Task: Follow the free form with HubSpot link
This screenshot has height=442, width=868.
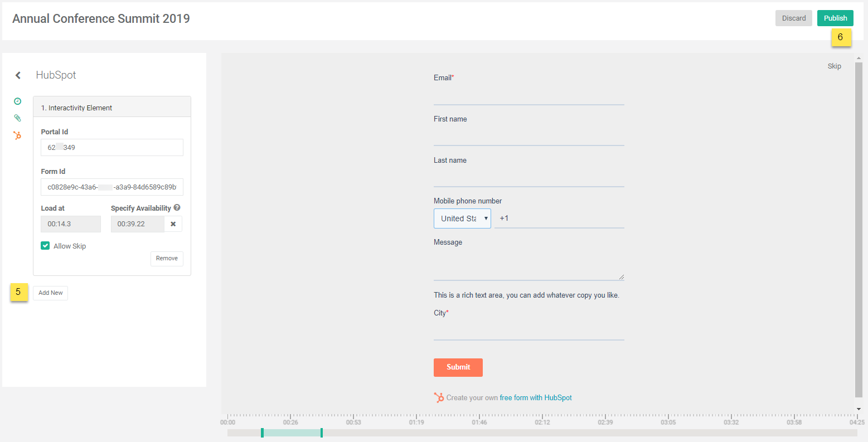Action: tap(536, 398)
